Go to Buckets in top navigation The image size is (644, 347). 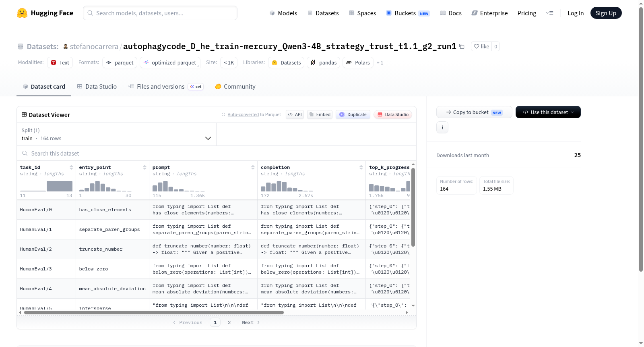pyautogui.click(x=407, y=13)
